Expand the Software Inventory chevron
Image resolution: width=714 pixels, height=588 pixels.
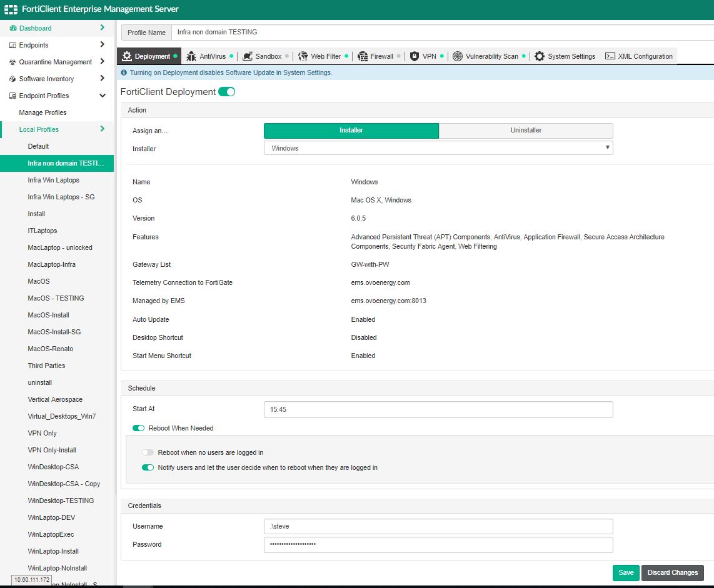tap(103, 78)
